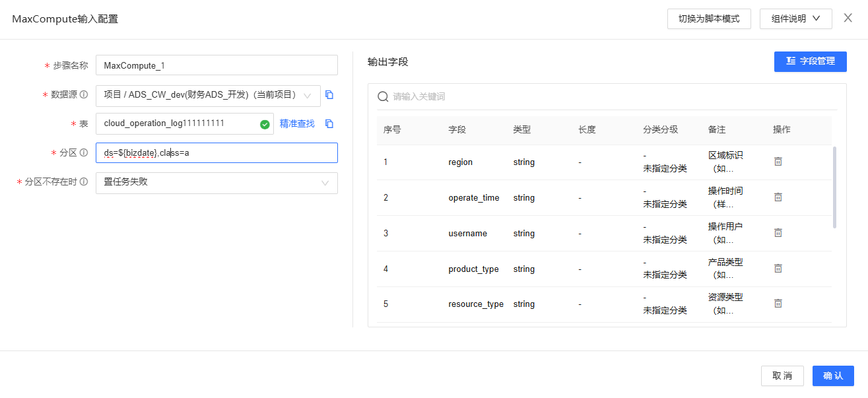Click the output fields table scrollbar
This screenshot has width=868, height=398.
834,187
